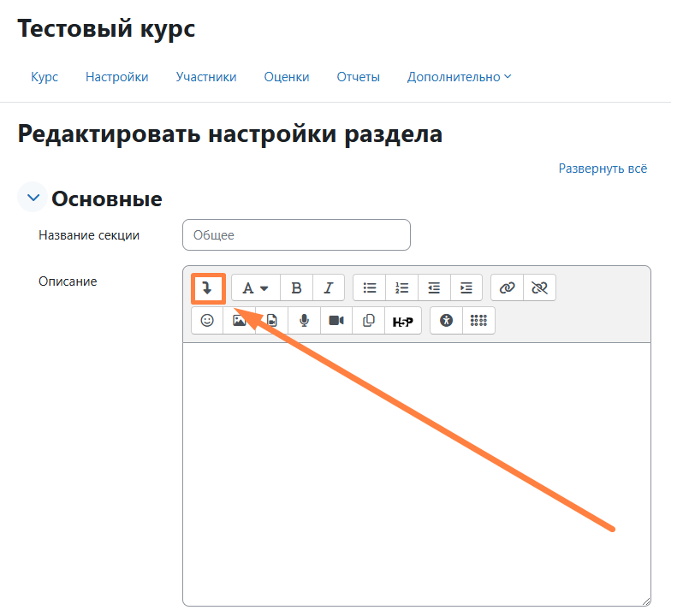This screenshot has width=689, height=616.
Task: Expand the Дополнительно menu
Action: [x=459, y=77]
